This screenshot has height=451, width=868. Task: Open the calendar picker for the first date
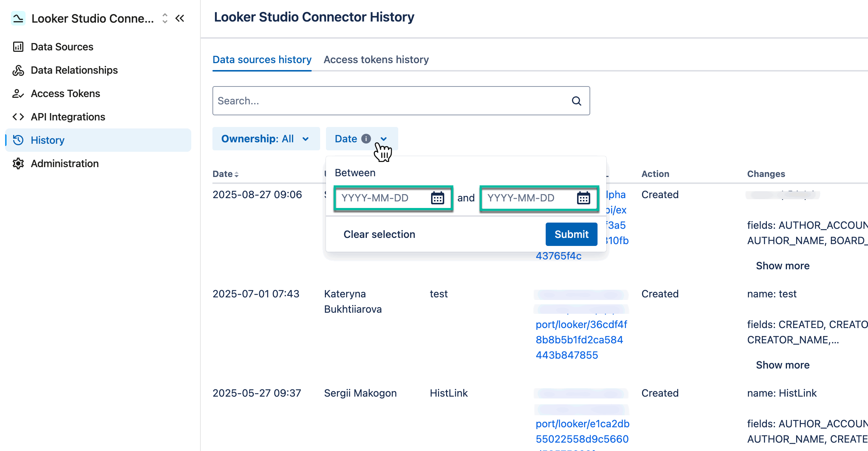coord(437,198)
